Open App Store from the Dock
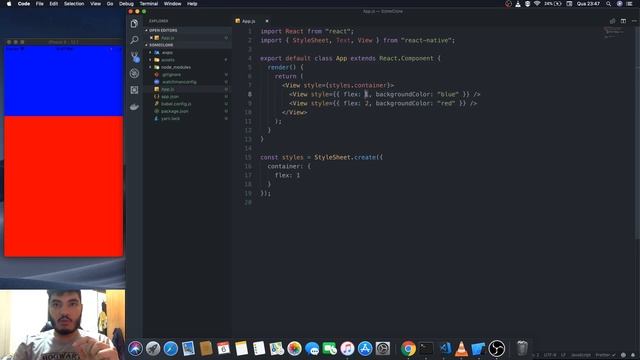640x360 pixels. pos(365,349)
